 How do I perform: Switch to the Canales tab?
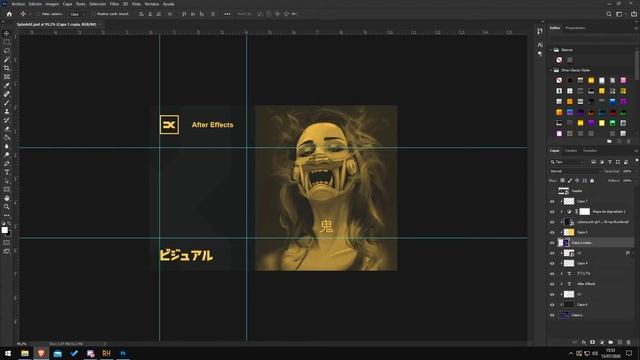point(571,151)
